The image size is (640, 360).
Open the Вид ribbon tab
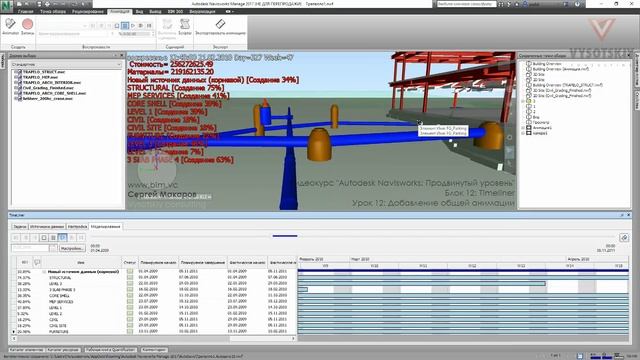(x=139, y=11)
